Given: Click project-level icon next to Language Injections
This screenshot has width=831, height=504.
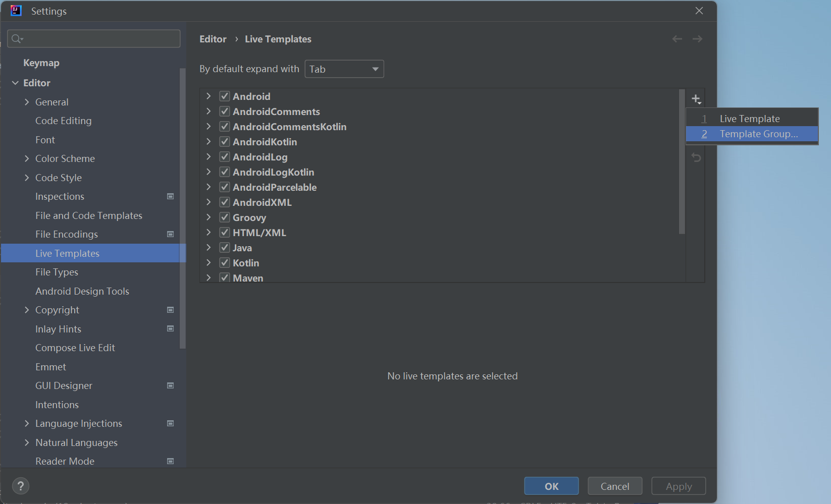Looking at the screenshot, I should (171, 423).
